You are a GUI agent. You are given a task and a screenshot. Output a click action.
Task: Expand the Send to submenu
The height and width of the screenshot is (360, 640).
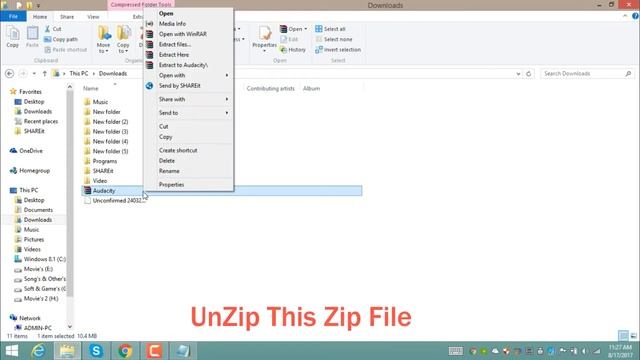coord(189,113)
